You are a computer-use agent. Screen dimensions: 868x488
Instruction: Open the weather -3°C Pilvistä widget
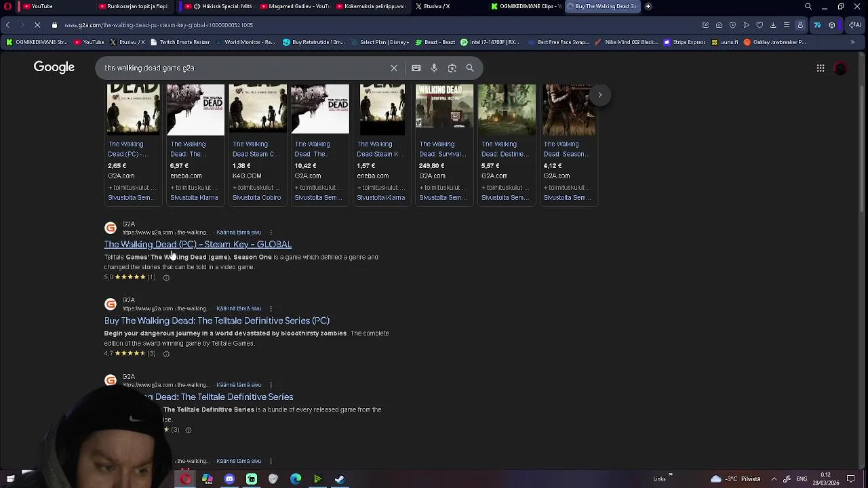(735, 479)
